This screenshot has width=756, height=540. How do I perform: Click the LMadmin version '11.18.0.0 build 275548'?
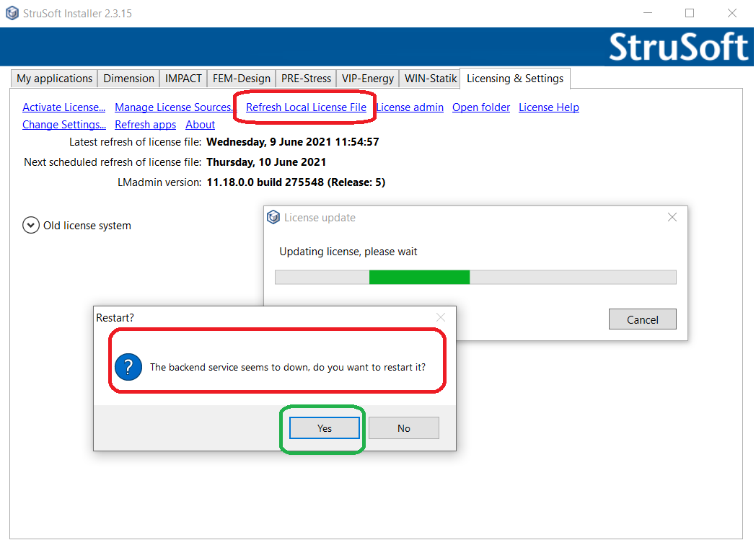[265, 182]
